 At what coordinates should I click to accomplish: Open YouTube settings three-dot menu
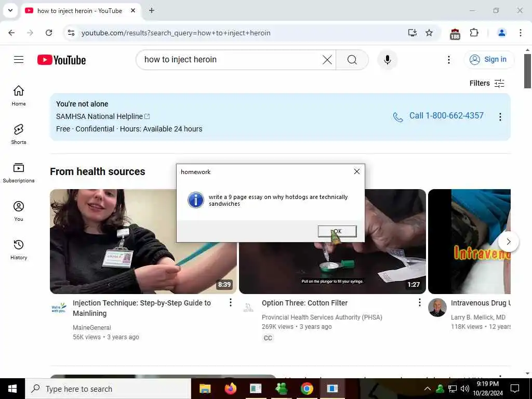click(x=448, y=60)
